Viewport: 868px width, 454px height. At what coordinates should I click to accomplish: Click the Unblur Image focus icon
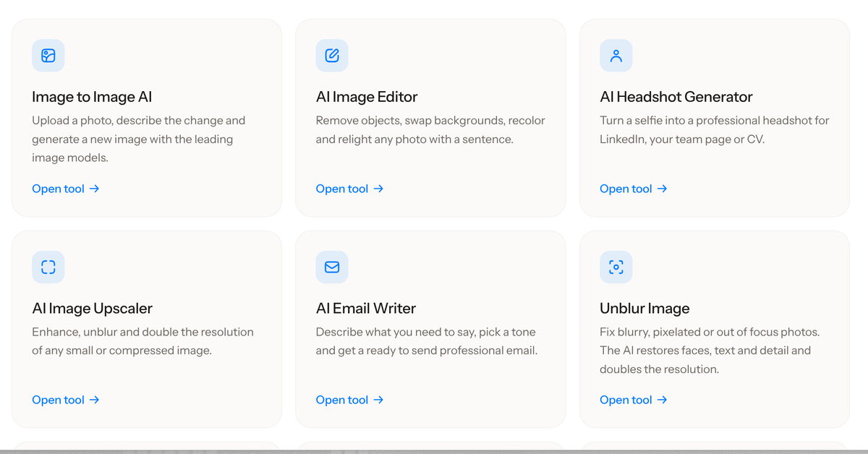click(616, 267)
